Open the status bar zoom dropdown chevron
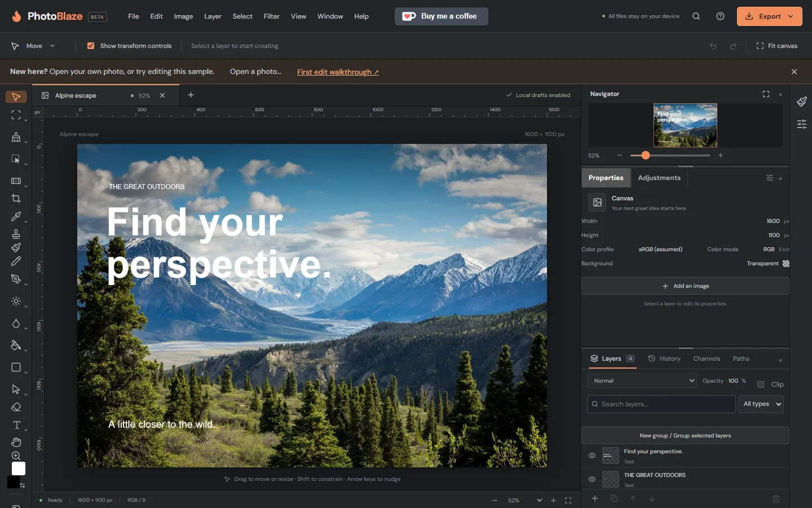812x508 pixels. [x=540, y=501]
